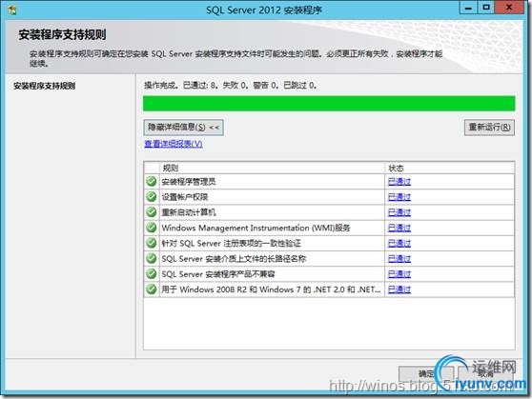Select SQL Server 安装介质上文件的长路径名称 text
Image resolution: width=532 pixels, height=399 pixels.
click(234, 259)
